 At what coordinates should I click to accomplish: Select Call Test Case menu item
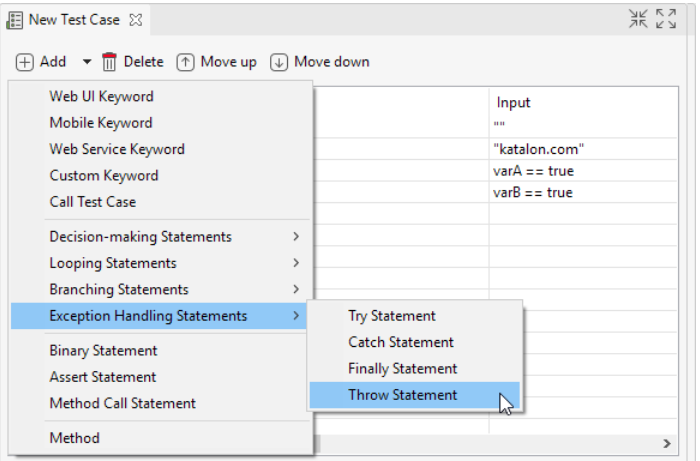point(93,201)
